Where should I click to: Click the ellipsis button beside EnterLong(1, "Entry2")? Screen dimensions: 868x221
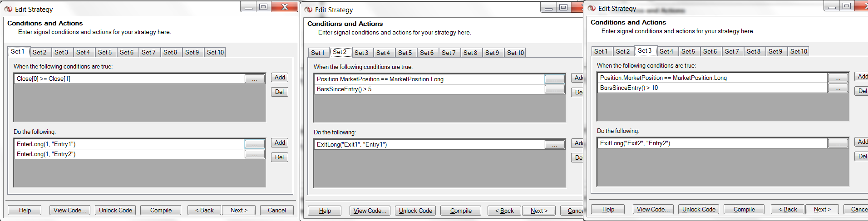(254, 154)
